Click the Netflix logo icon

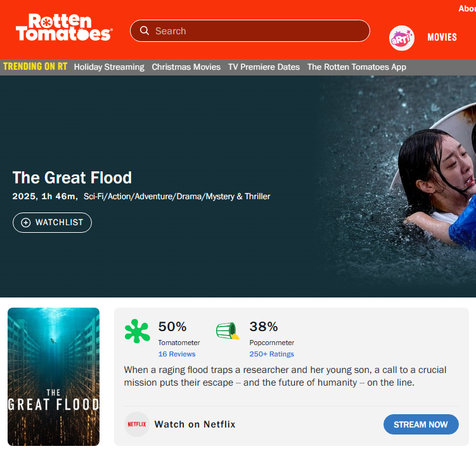(137, 424)
